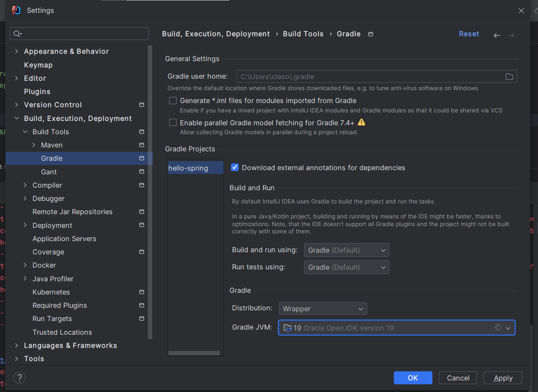Click the Gradle Projects list horizontal scrollbar
Screen dimensions: 538x392
point(194,353)
